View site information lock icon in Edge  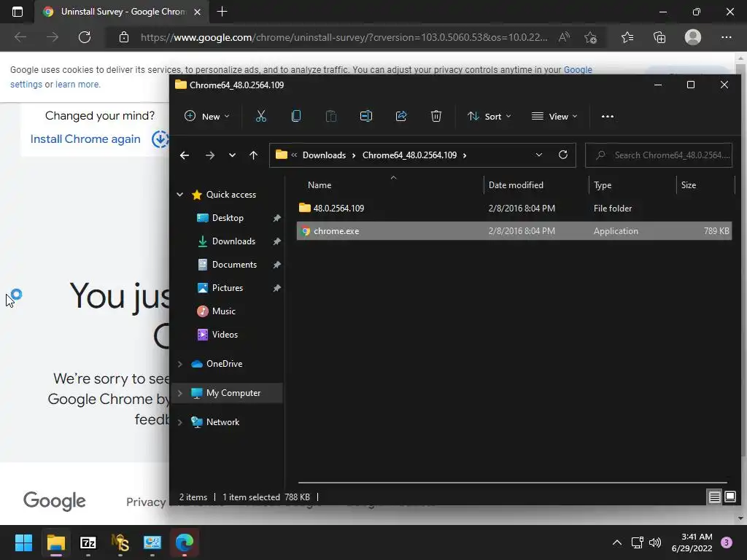coord(124,37)
